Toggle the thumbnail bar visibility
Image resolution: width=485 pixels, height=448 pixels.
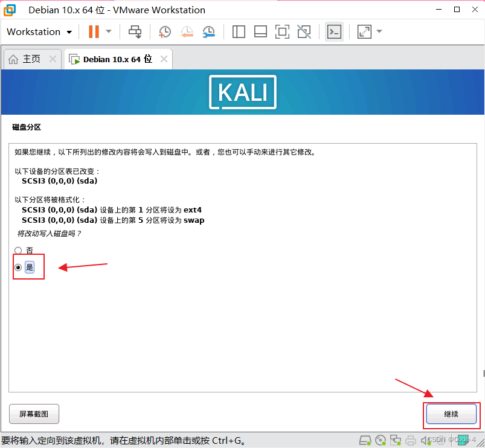(x=260, y=31)
